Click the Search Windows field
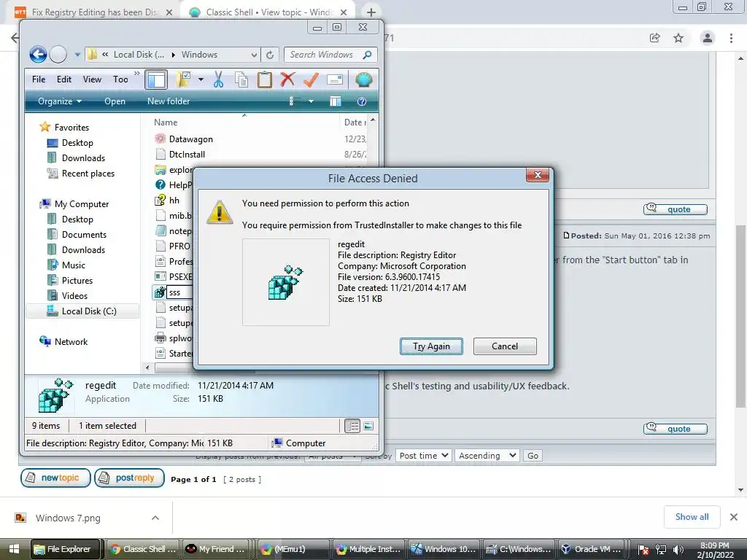This screenshot has height=560, width=747. 330,55
